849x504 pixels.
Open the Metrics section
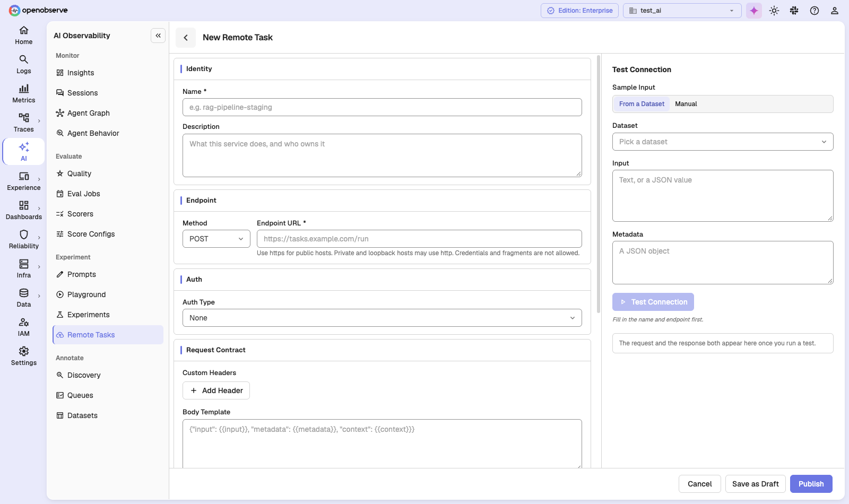click(23, 94)
